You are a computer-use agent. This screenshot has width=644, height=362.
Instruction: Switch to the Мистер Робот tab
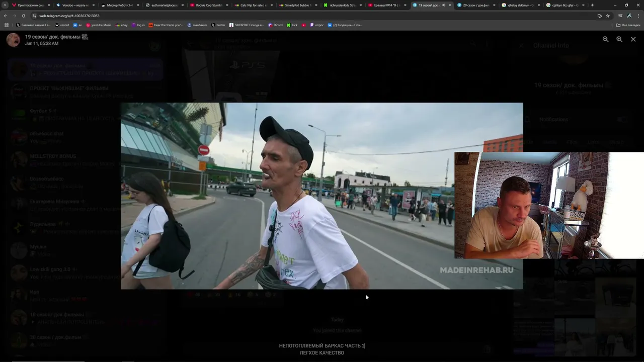point(120,5)
